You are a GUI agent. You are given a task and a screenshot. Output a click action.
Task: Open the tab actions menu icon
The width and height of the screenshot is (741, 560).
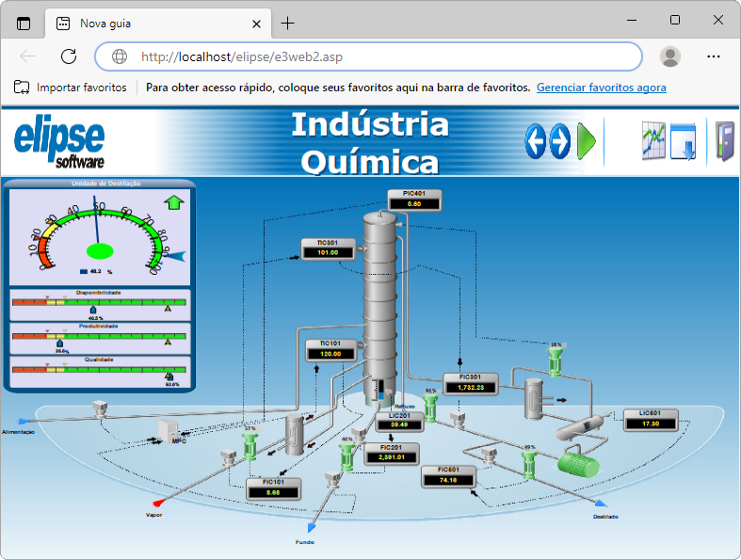pos(24,24)
